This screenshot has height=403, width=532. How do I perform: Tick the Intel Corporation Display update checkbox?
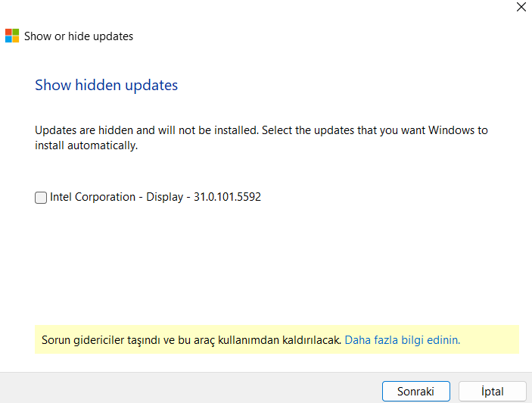(x=41, y=198)
